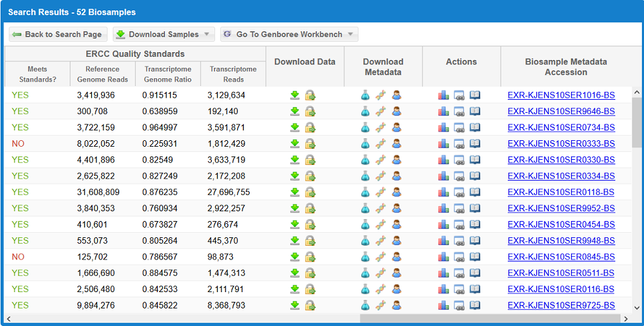Image resolution: width=644 pixels, height=326 pixels.
Task: Click open book icon for EXR-KJENS10SER9725-BS
Action: 475,305
